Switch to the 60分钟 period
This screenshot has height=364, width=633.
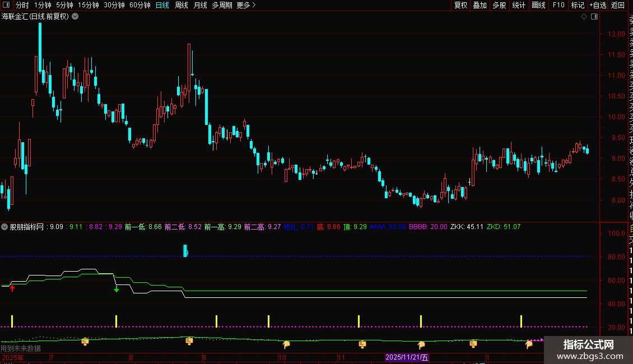[140, 5]
